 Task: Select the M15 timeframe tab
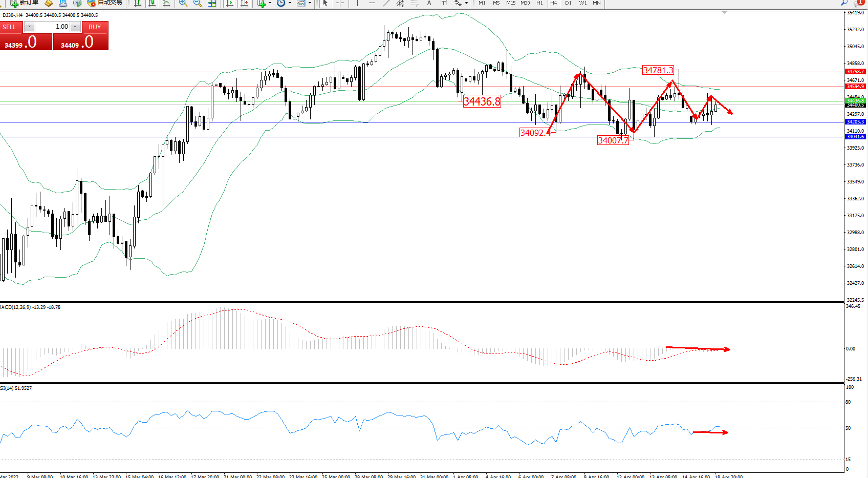tap(510, 3)
